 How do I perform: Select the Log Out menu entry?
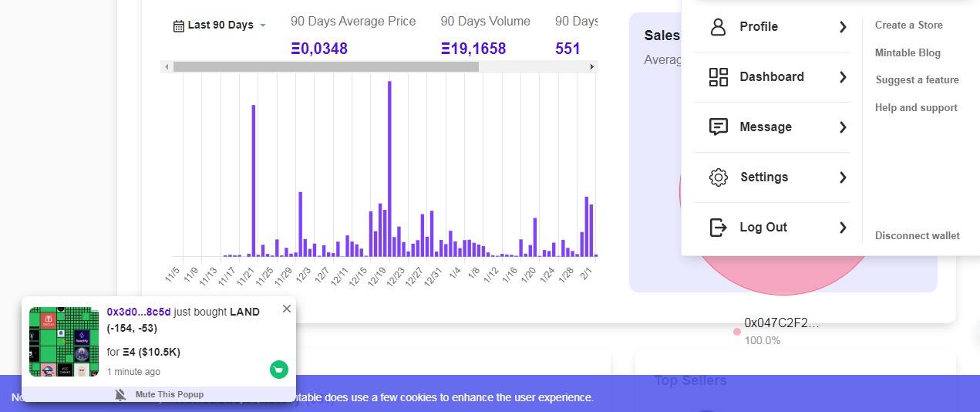(772, 228)
